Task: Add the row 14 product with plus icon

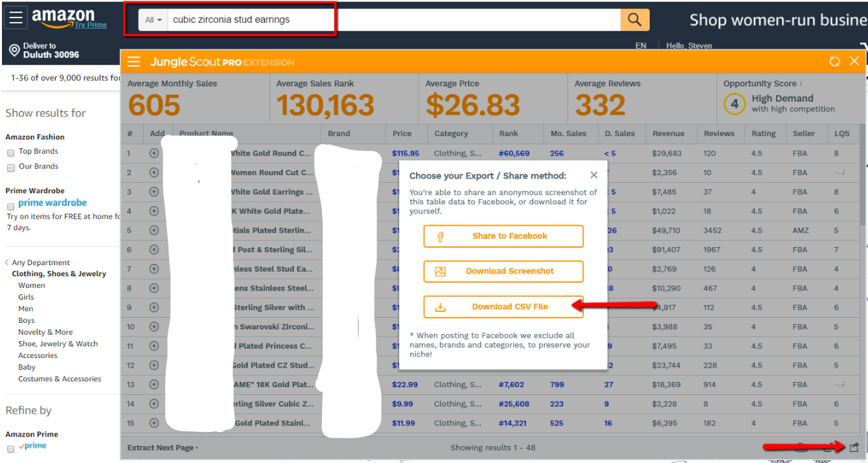Action: 154,403
